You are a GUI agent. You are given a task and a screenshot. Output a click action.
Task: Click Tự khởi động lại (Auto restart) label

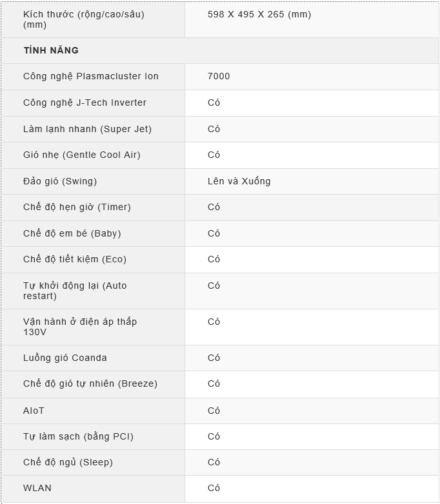click(75, 291)
